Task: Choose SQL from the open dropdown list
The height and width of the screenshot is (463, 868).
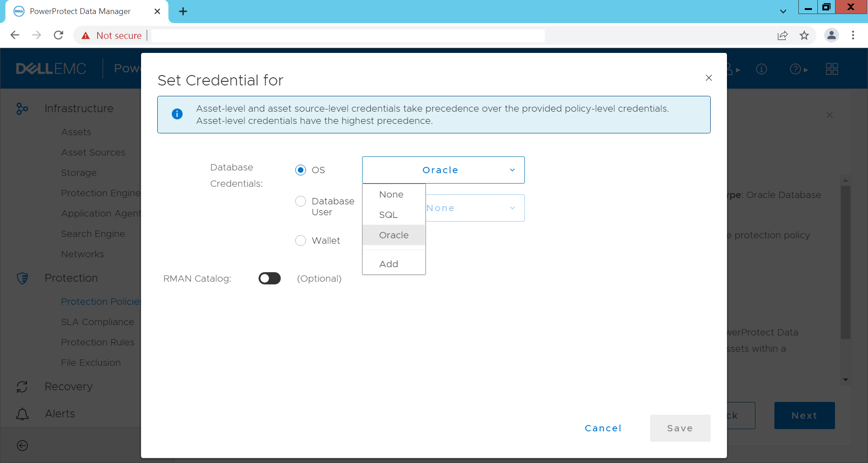Action: click(388, 215)
